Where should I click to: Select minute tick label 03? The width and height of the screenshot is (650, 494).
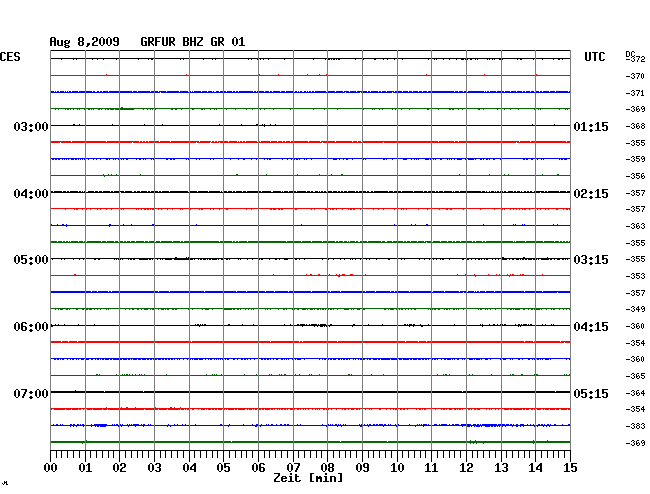pyautogui.click(x=154, y=468)
